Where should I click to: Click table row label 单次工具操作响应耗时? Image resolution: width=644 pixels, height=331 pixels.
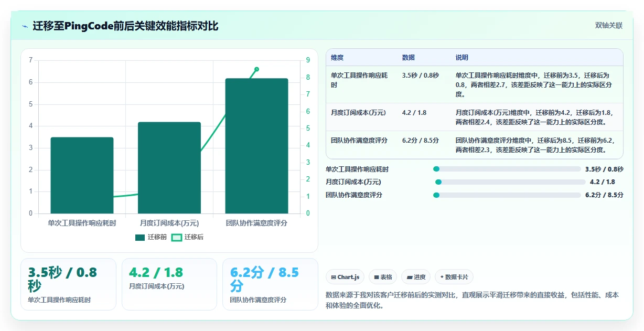[359, 80]
